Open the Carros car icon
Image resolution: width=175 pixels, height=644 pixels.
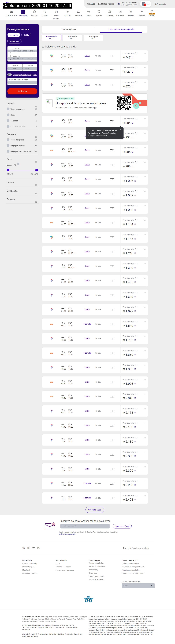coord(88,12)
